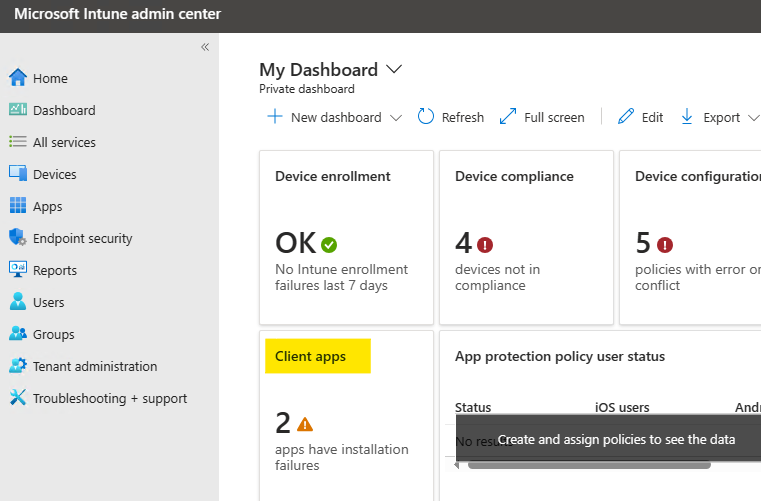The image size is (761, 501).
Task: Click the Refresh button label
Action: (463, 117)
